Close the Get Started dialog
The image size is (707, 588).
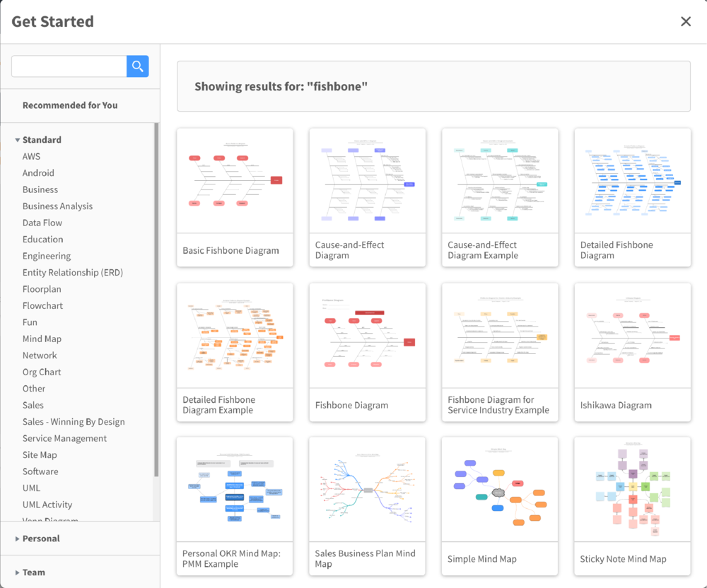point(685,21)
